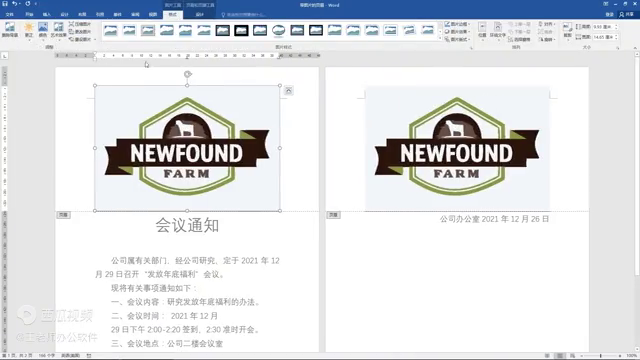
Task: Click the layout options icon beside picture
Action: (x=288, y=91)
